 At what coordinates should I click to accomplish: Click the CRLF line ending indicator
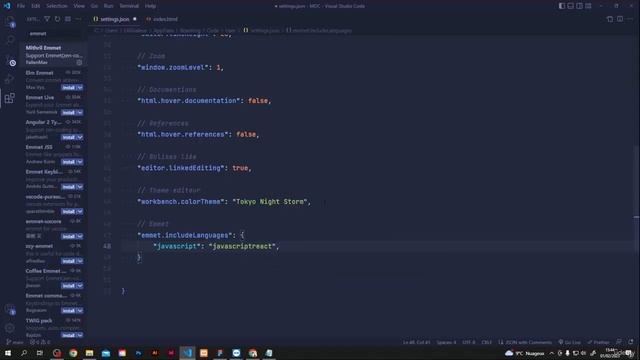point(487,342)
